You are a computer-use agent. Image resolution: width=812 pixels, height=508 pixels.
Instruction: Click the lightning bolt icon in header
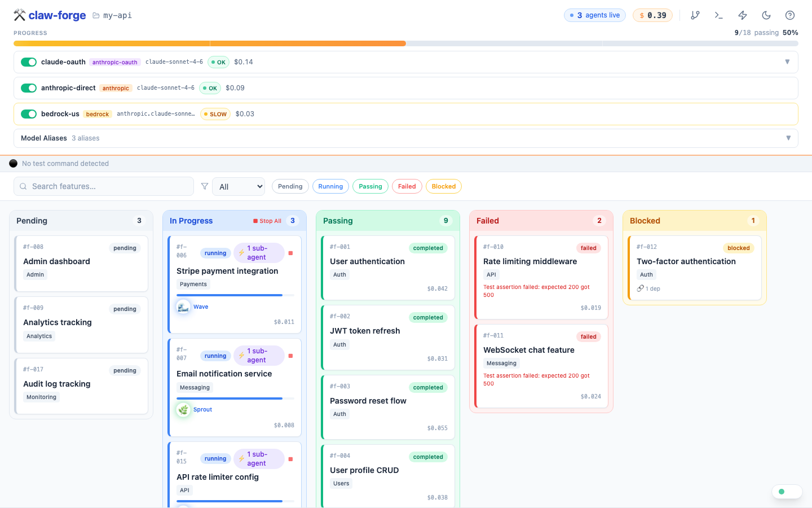[743, 15]
